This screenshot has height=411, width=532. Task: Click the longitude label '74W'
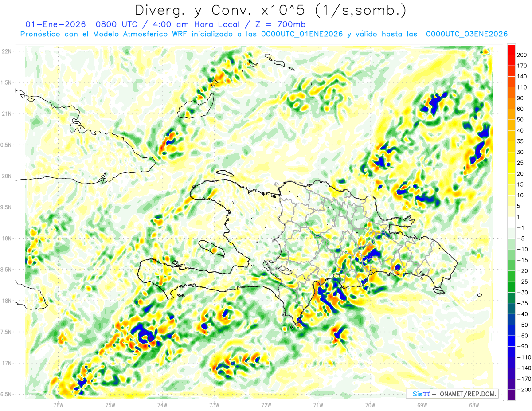[162, 405]
